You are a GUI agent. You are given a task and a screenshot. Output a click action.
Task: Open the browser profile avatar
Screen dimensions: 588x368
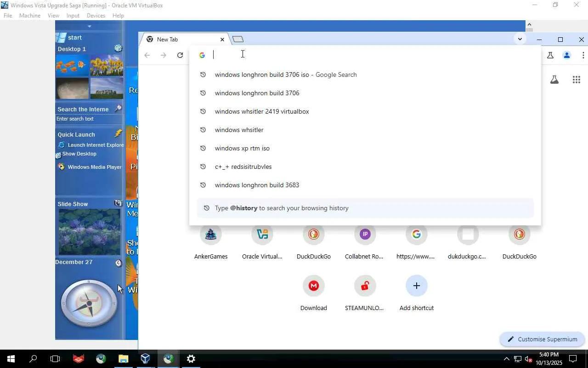click(567, 55)
